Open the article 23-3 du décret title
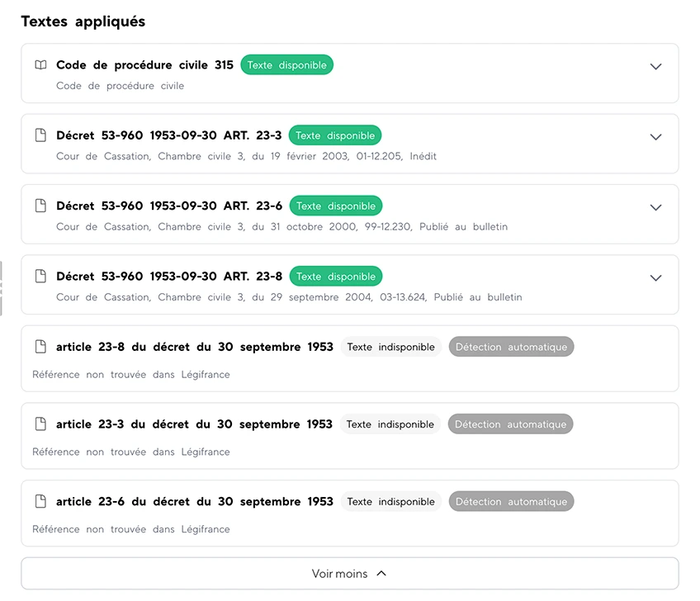Screen dimensions: 700x601 pos(194,424)
